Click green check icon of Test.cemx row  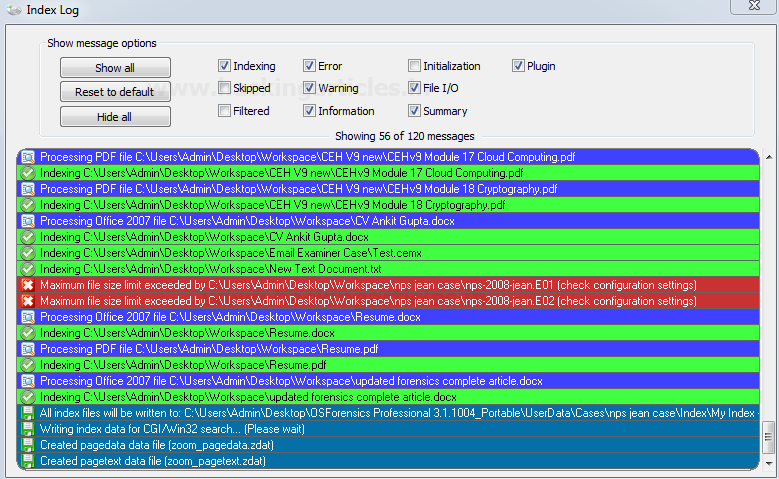pyautogui.click(x=28, y=253)
